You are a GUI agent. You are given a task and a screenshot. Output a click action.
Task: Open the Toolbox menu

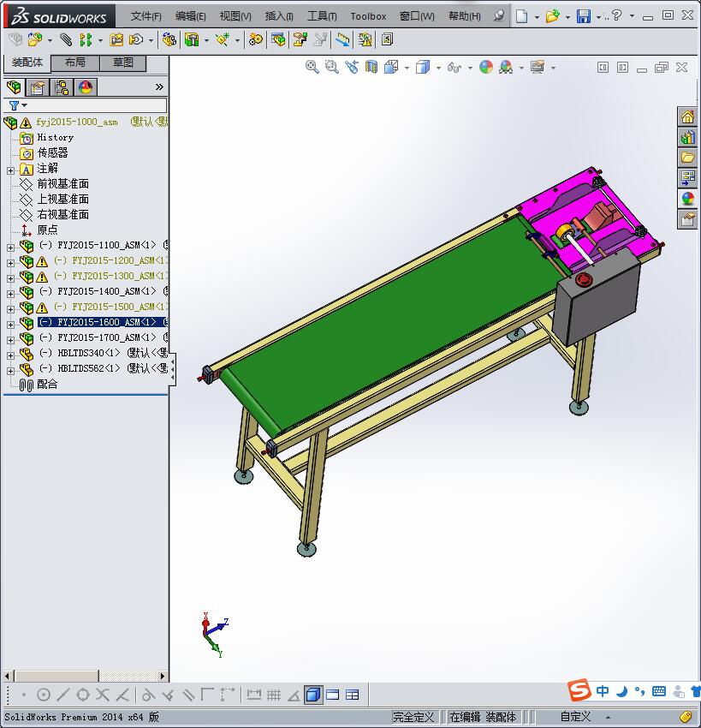point(368,16)
